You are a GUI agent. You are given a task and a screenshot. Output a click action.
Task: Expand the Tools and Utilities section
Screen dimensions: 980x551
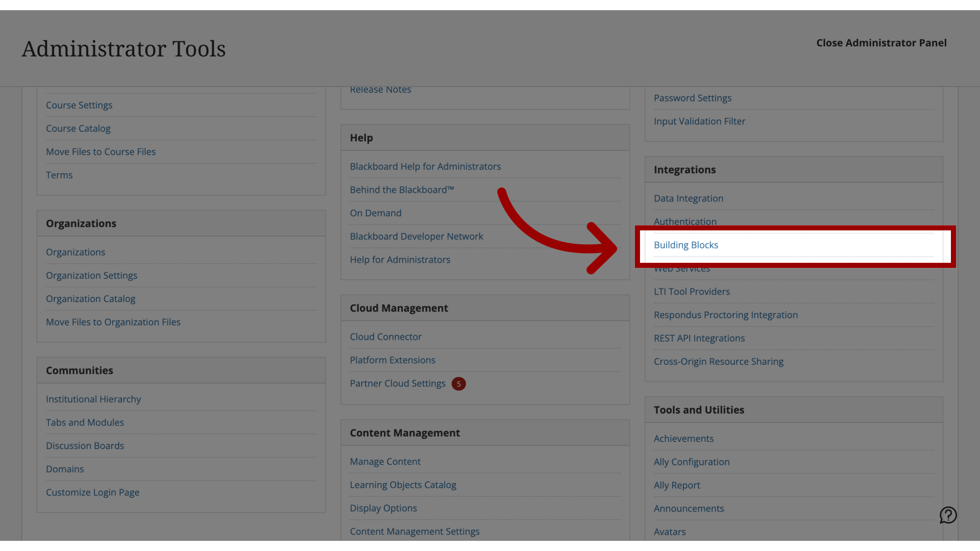pyautogui.click(x=699, y=410)
